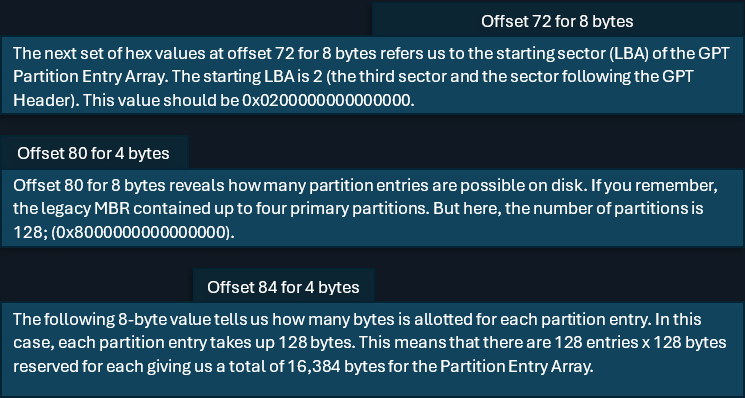The image size is (745, 398).
Task: Click the text "four primary partitions"
Action: 346,208
